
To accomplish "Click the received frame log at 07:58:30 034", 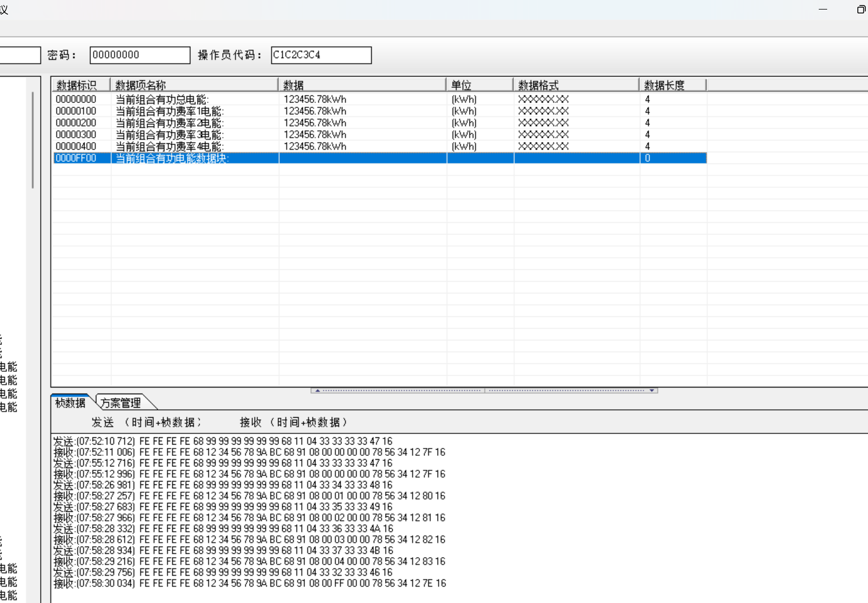I will pyautogui.click(x=250, y=583).
